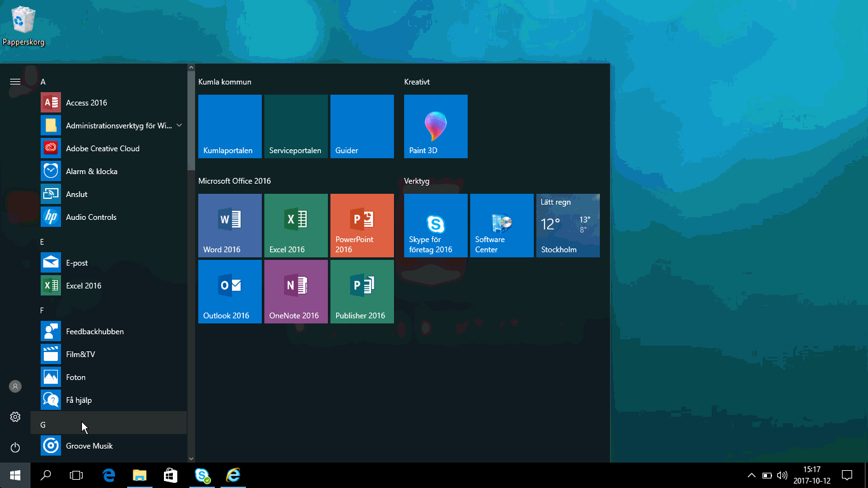The width and height of the screenshot is (868, 488).
Task: Open the Paint 3D tile
Action: 435,126
